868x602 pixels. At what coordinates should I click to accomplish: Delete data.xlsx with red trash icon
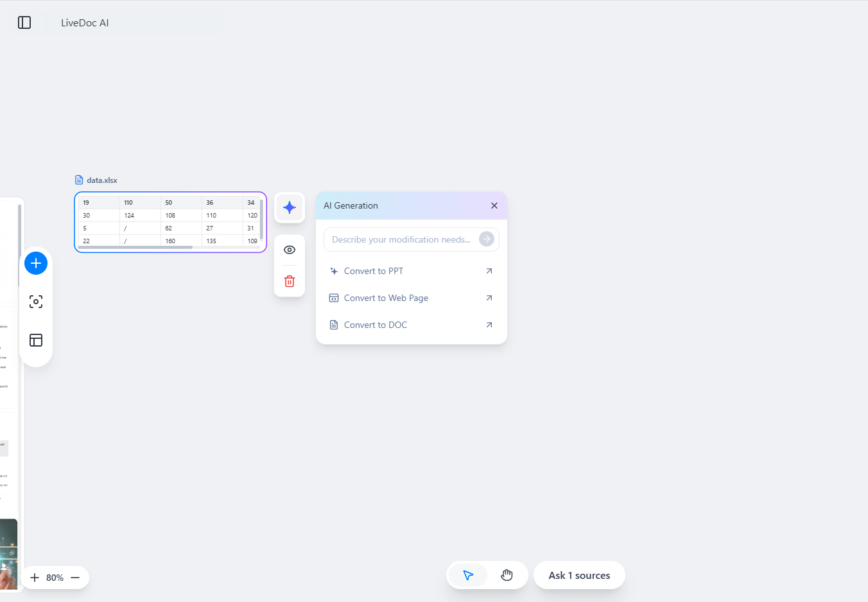point(290,281)
